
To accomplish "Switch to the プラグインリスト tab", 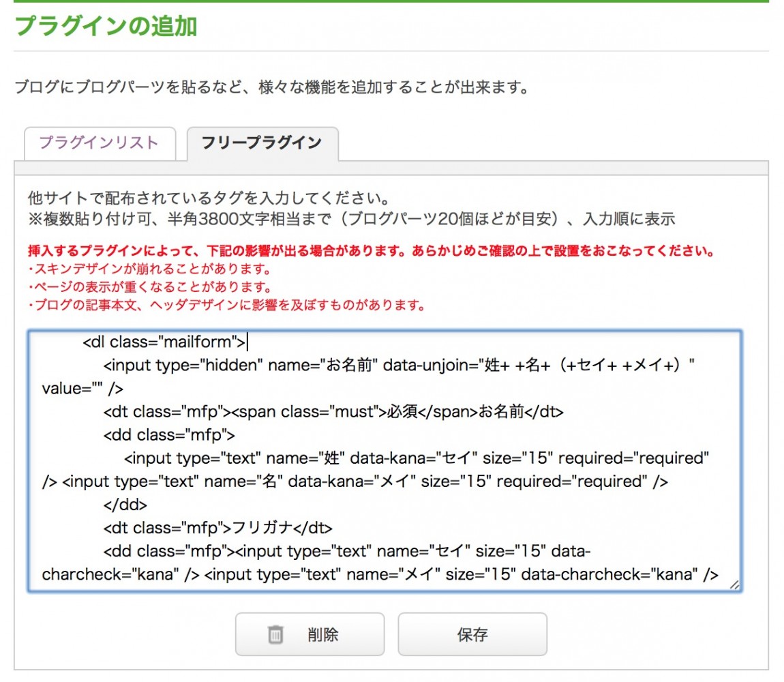I will [x=100, y=143].
